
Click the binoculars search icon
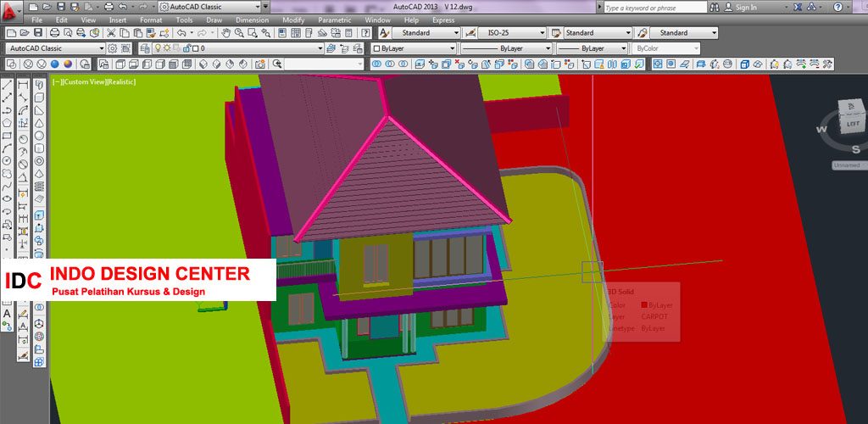pos(715,7)
